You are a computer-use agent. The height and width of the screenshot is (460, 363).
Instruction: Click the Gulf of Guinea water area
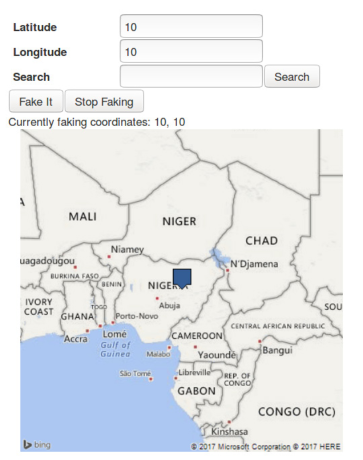pyautogui.click(x=115, y=350)
